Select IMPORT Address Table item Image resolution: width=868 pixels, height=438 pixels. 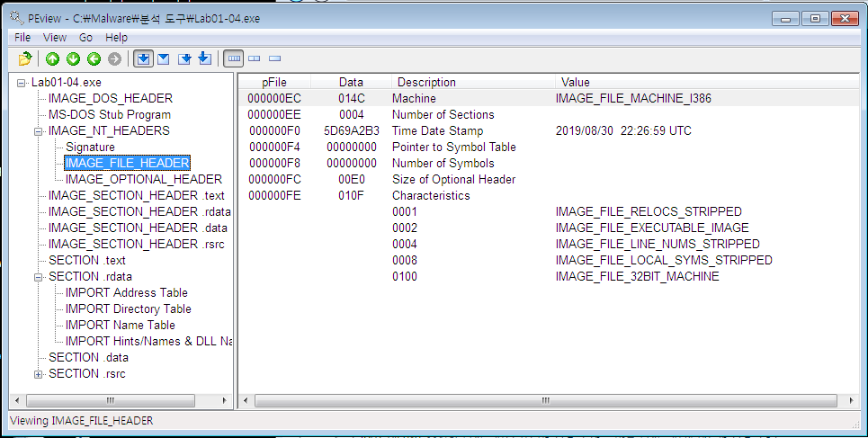[x=126, y=292]
